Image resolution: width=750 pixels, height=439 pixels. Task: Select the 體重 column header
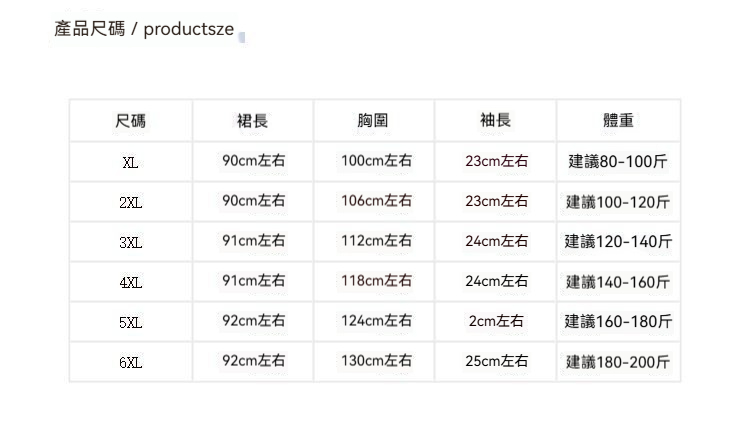click(x=618, y=121)
